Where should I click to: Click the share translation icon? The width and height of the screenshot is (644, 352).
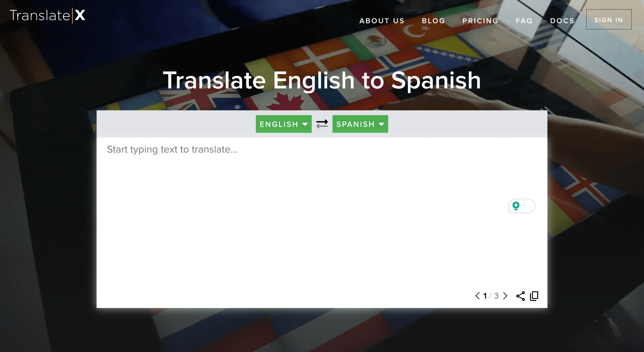[520, 296]
